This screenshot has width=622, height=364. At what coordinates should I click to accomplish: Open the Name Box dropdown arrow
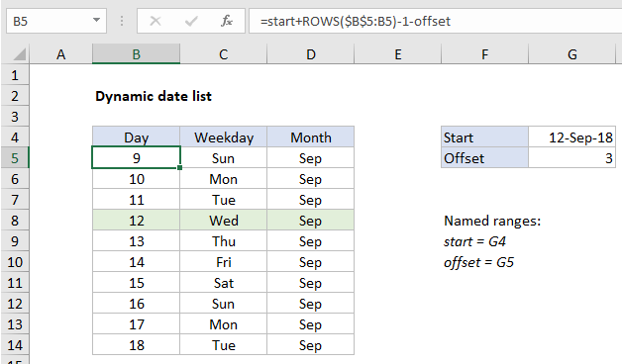click(96, 20)
